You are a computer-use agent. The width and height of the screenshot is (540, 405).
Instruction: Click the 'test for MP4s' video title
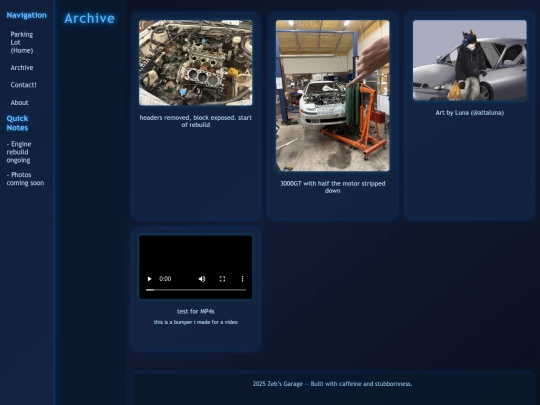pos(196,311)
